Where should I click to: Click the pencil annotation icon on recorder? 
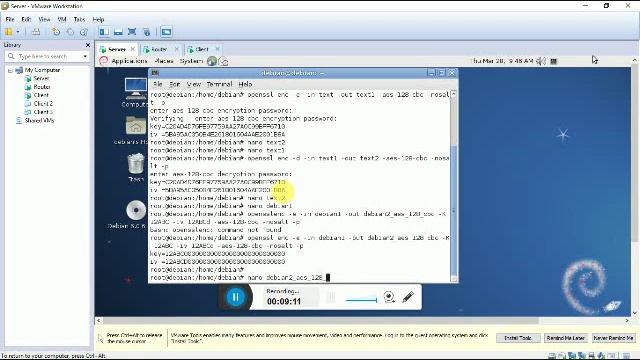click(x=408, y=297)
